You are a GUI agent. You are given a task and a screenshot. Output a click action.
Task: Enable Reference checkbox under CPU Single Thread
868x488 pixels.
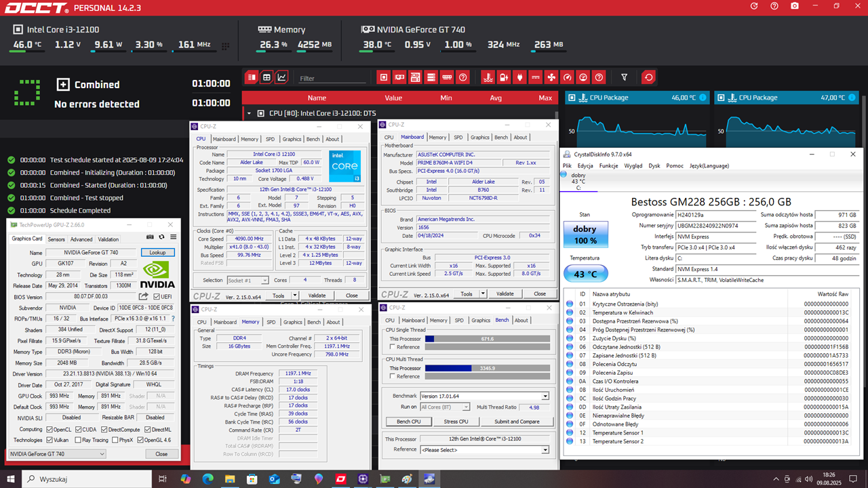(x=392, y=346)
